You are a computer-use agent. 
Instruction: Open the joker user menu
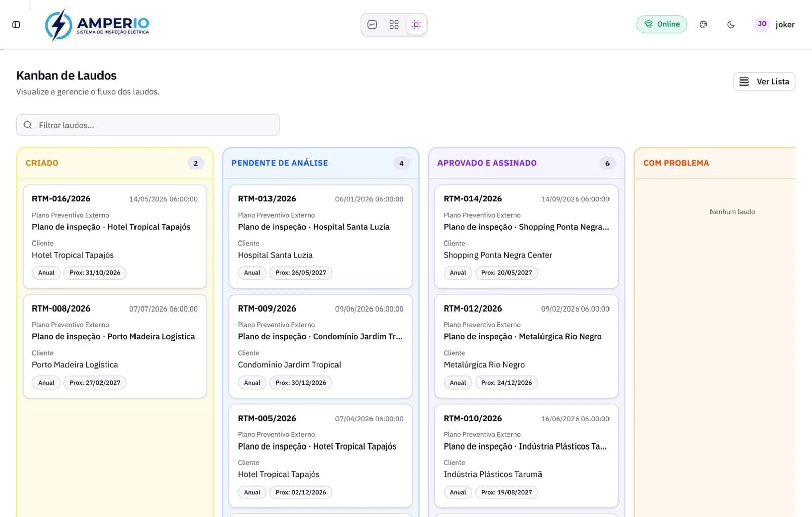pyautogui.click(x=785, y=24)
